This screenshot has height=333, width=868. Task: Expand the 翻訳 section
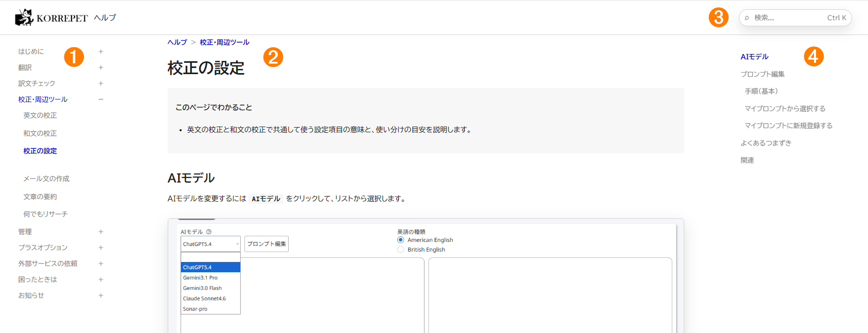point(101,67)
